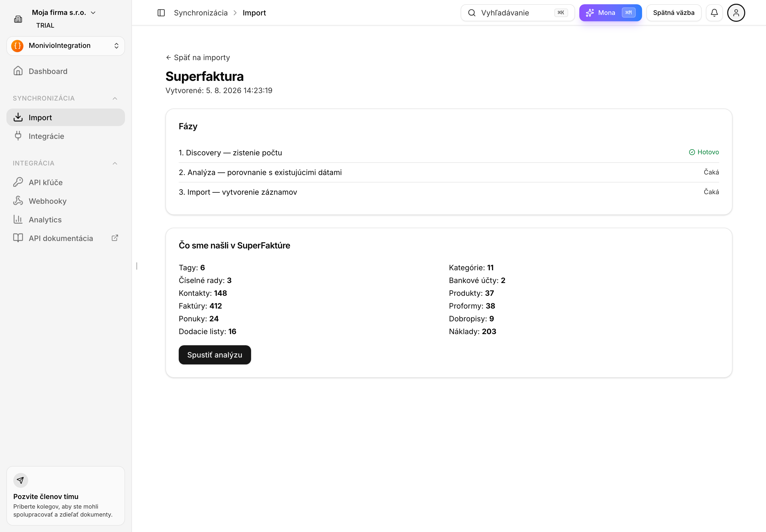Click the Tagy: 6 entry
Screen dimensions: 766x532
click(x=192, y=268)
